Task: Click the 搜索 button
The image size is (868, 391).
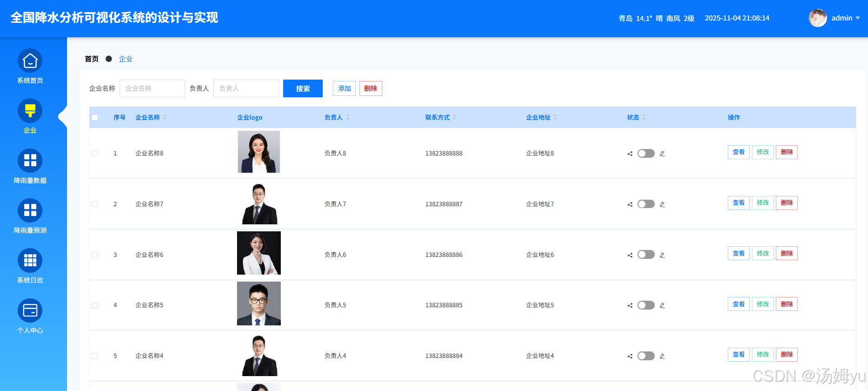Action: pos(303,88)
